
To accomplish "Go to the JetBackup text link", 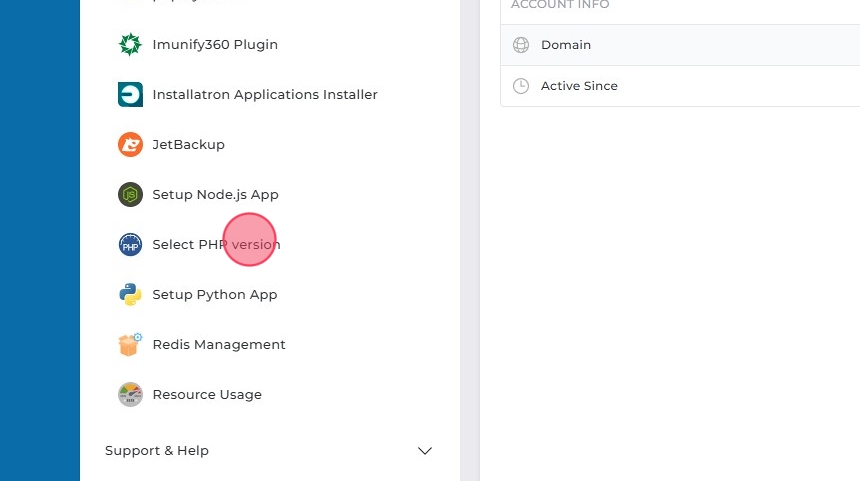I will pos(188,145).
